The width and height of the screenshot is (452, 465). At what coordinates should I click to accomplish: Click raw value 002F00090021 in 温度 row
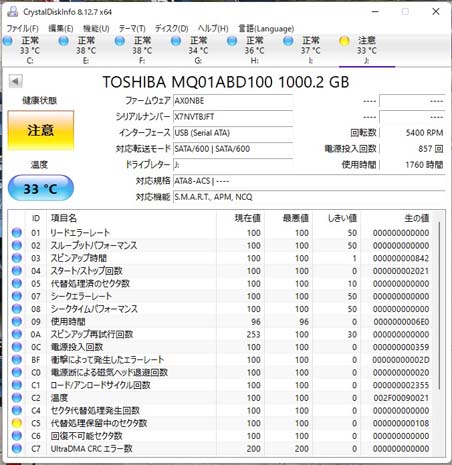(401, 398)
